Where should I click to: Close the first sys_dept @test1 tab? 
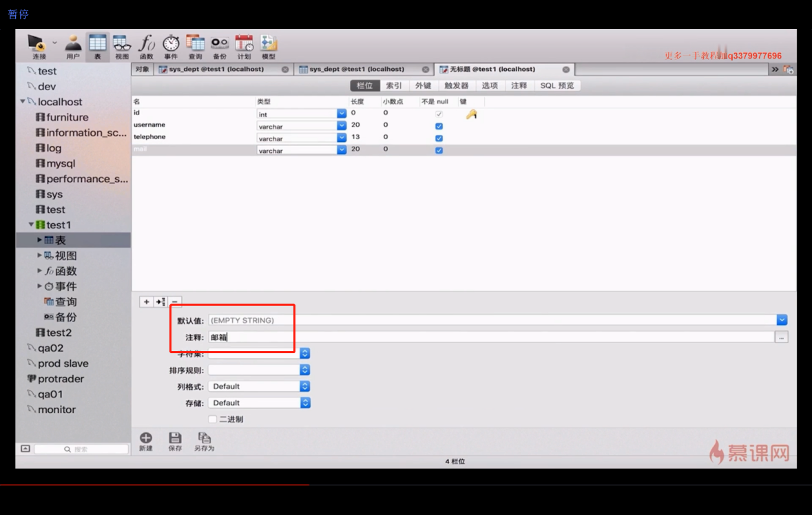point(285,70)
